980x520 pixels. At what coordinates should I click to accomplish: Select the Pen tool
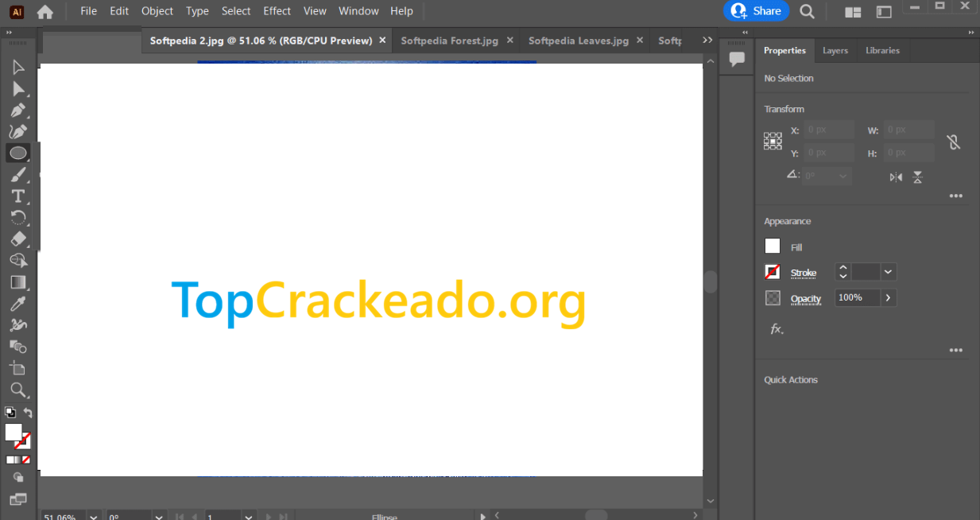tap(18, 111)
